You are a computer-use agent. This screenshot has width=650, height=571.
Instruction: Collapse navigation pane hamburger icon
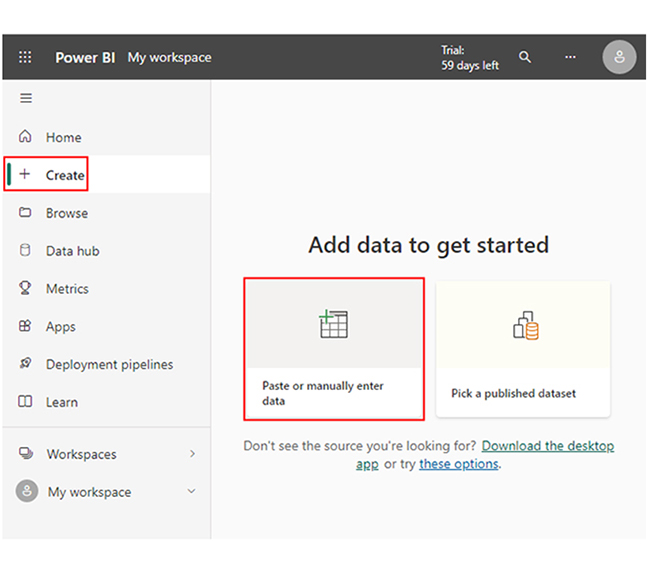(26, 98)
